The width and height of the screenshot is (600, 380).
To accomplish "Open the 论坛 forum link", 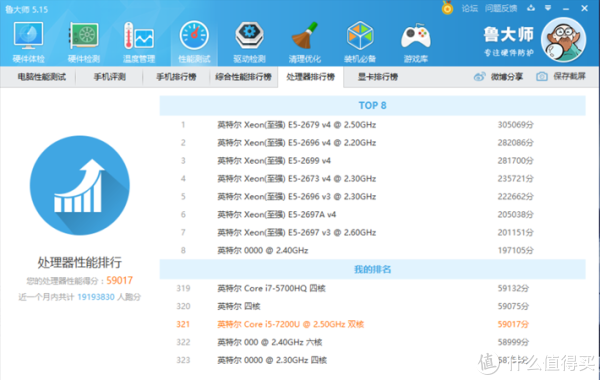I will (x=470, y=8).
